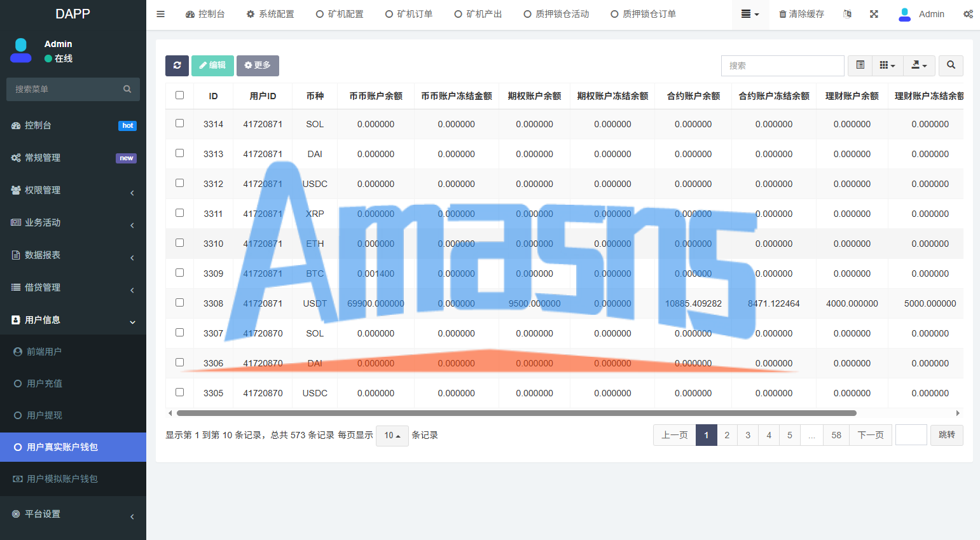Click the 更多 button
Image resolution: width=980 pixels, height=540 pixels.
258,66
